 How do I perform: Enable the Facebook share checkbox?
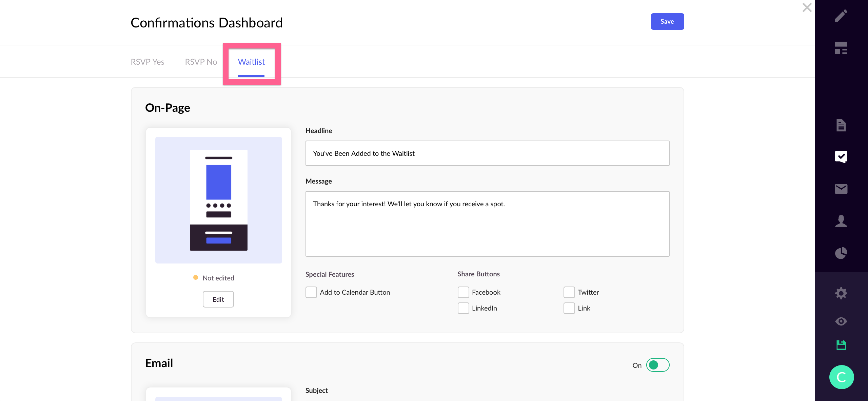coord(463,292)
